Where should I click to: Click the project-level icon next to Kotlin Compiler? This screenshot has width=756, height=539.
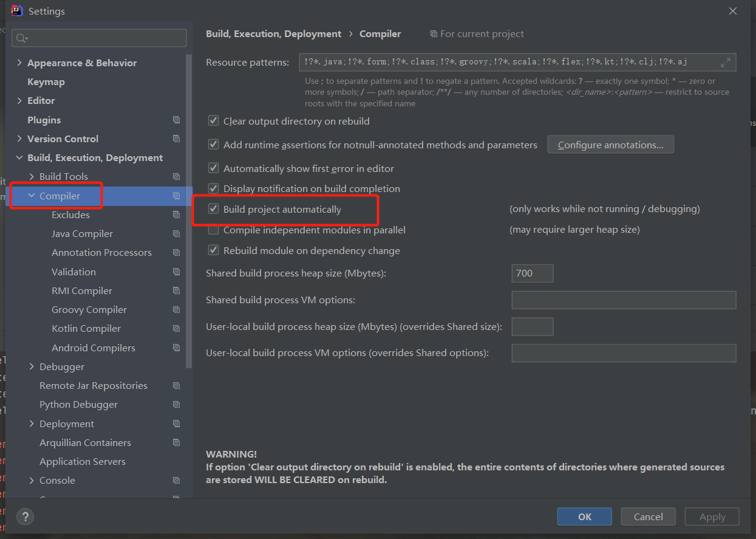point(177,328)
